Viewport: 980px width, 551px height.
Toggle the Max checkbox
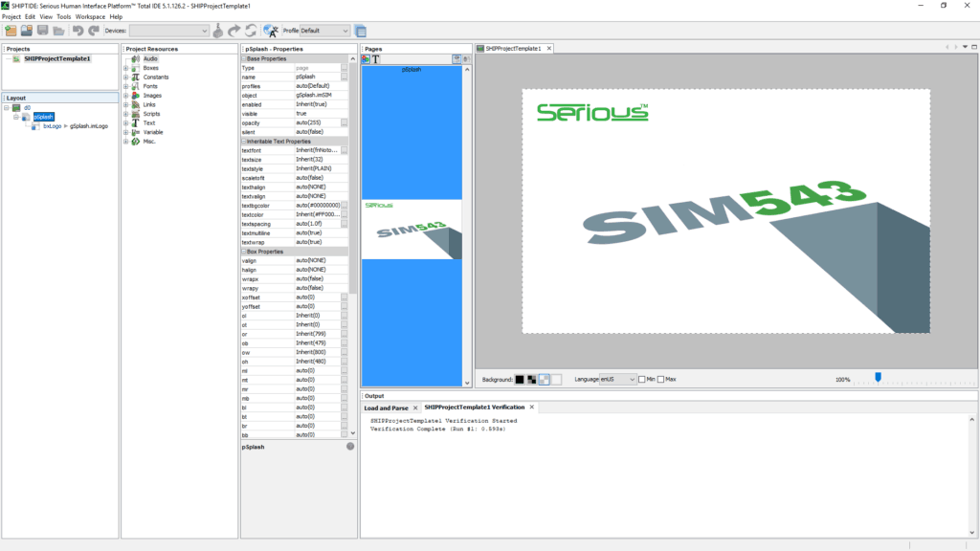coord(660,379)
